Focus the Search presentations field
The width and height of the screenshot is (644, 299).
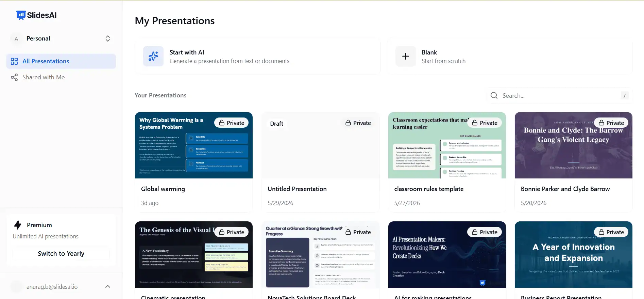[x=560, y=96]
